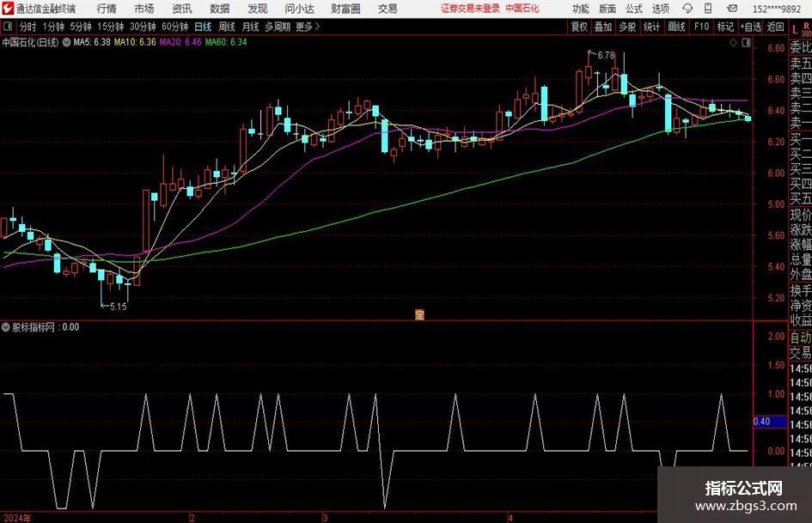Click the panel layout icon in the chart corner
The height and width of the screenshot is (523, 812).
(x=746, y=43)
